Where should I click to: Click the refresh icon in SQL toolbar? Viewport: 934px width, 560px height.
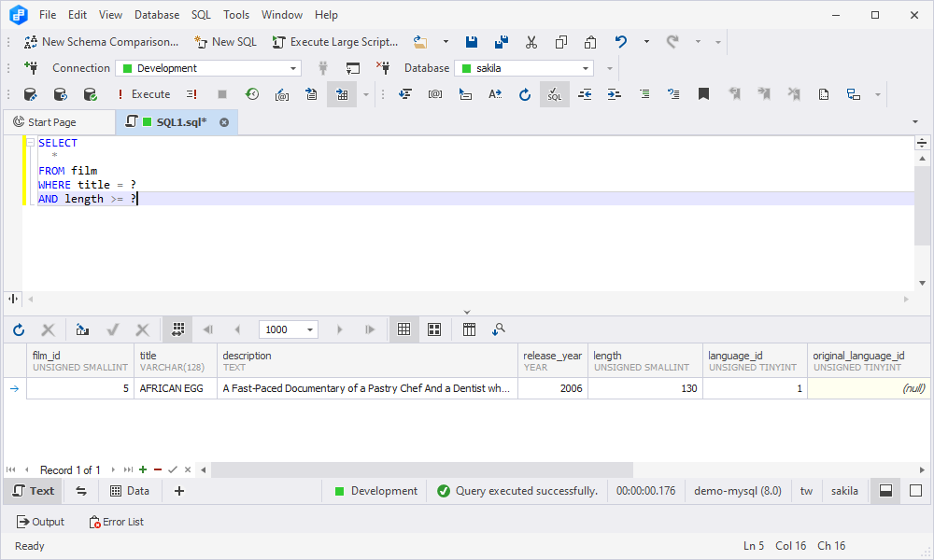click(x=524, y=94)
